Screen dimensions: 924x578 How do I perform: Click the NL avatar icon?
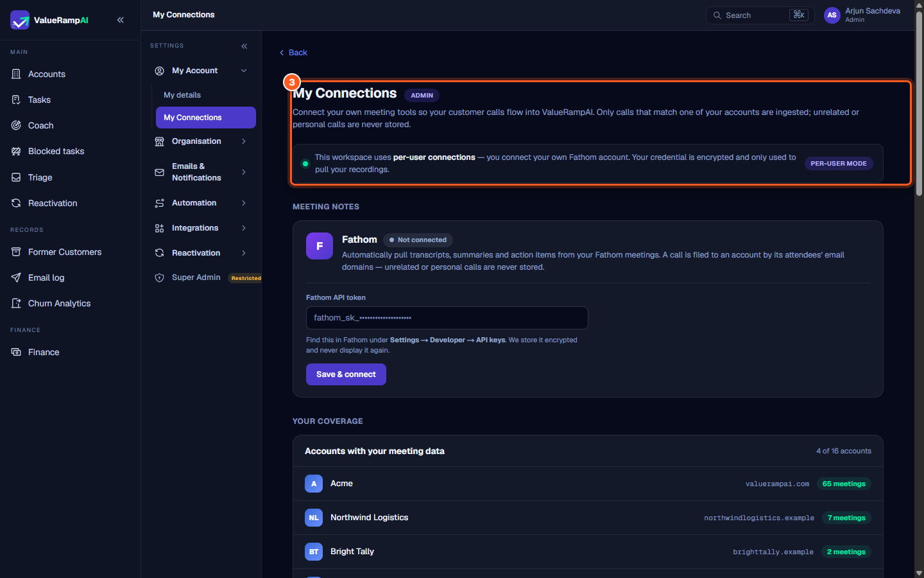pyautogui.click(x=314, y=518)
